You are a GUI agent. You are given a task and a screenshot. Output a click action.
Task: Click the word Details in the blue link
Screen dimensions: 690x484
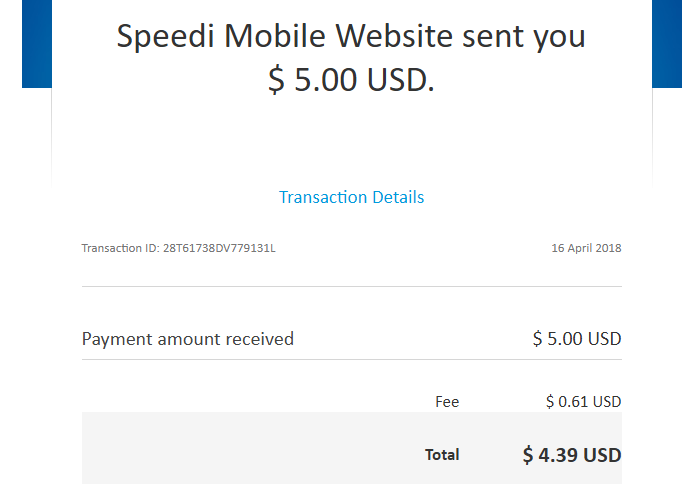398,198
